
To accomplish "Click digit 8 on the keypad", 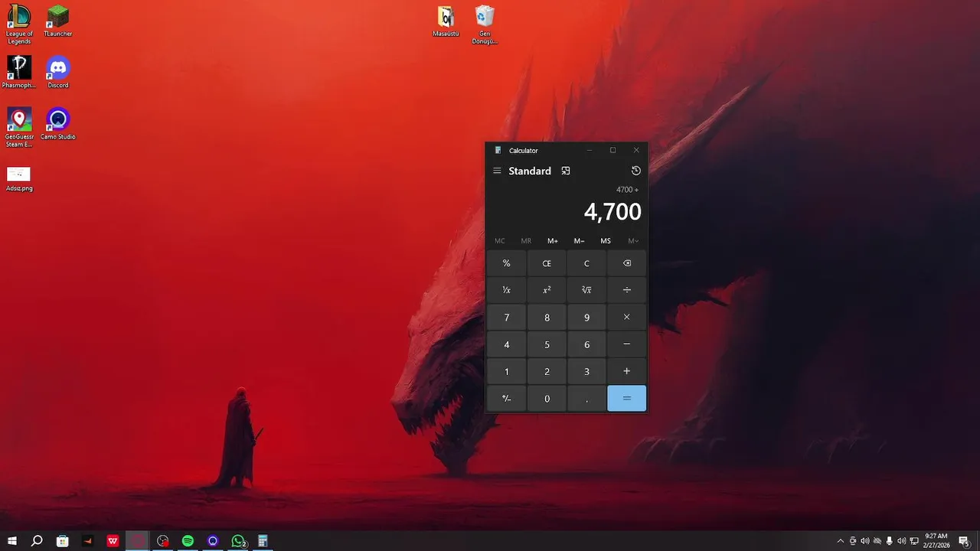I will point(547,317).
